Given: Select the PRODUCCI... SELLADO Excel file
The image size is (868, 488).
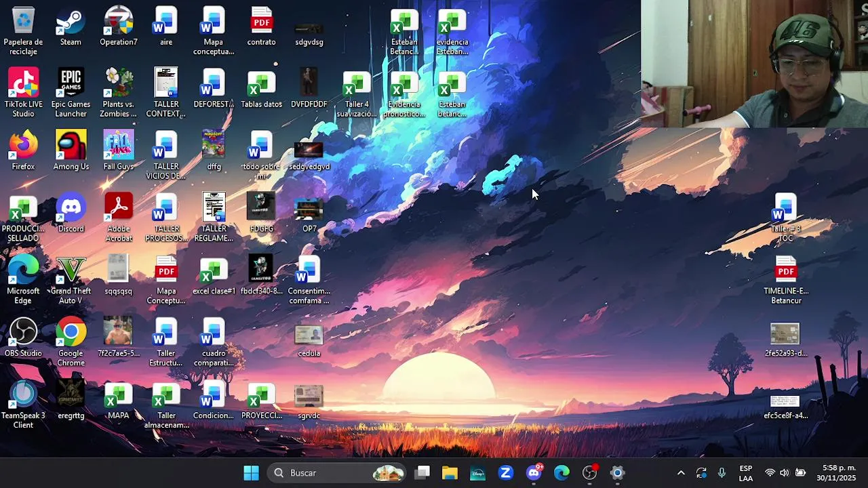Looking at the screenshot, I should (23, 218).
